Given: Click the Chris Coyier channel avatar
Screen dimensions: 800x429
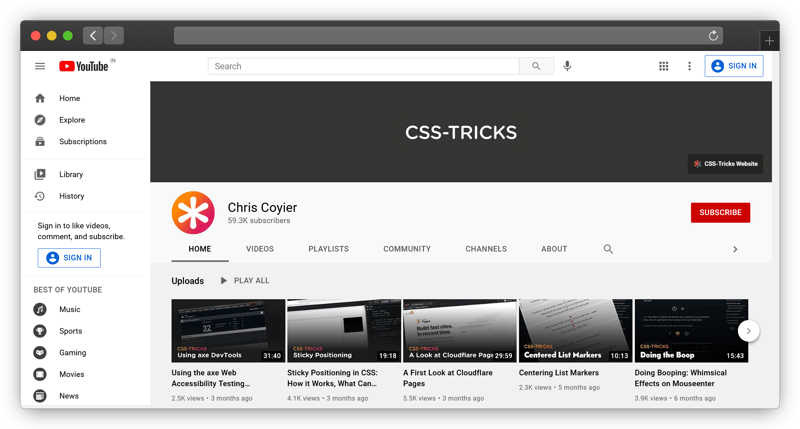Looking at the screenshot, I should 193,213.
